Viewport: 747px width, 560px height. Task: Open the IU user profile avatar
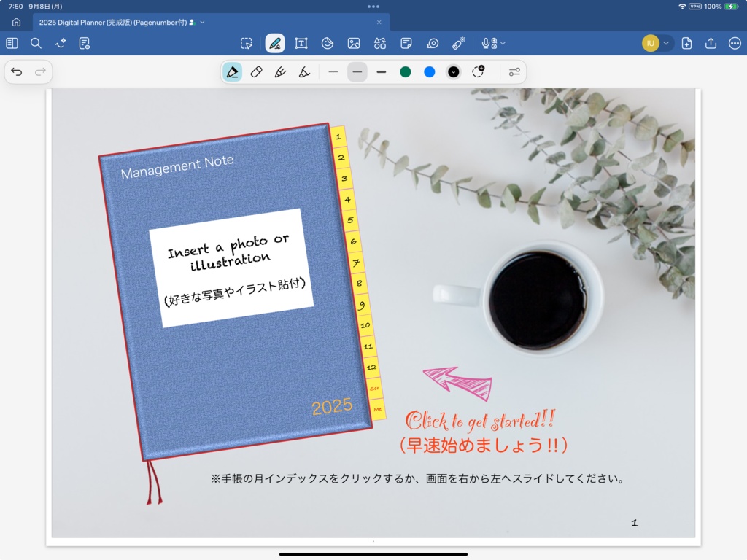650,43
